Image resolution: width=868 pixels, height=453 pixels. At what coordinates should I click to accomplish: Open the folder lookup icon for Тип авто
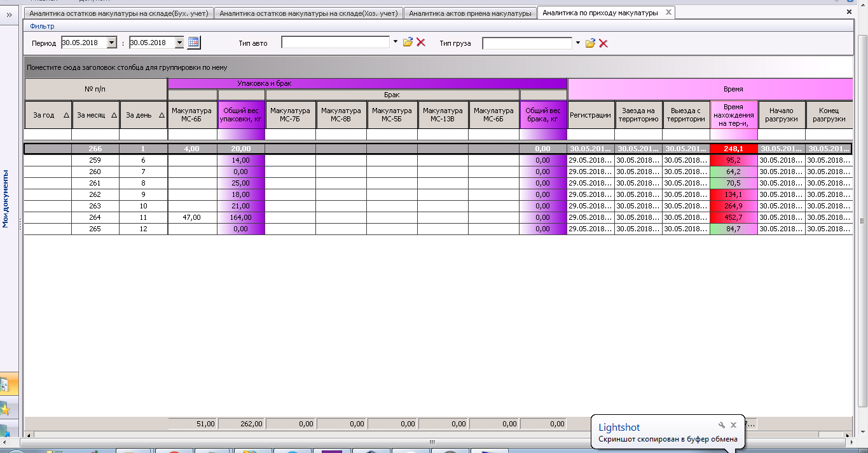click(x=408, y=43)
